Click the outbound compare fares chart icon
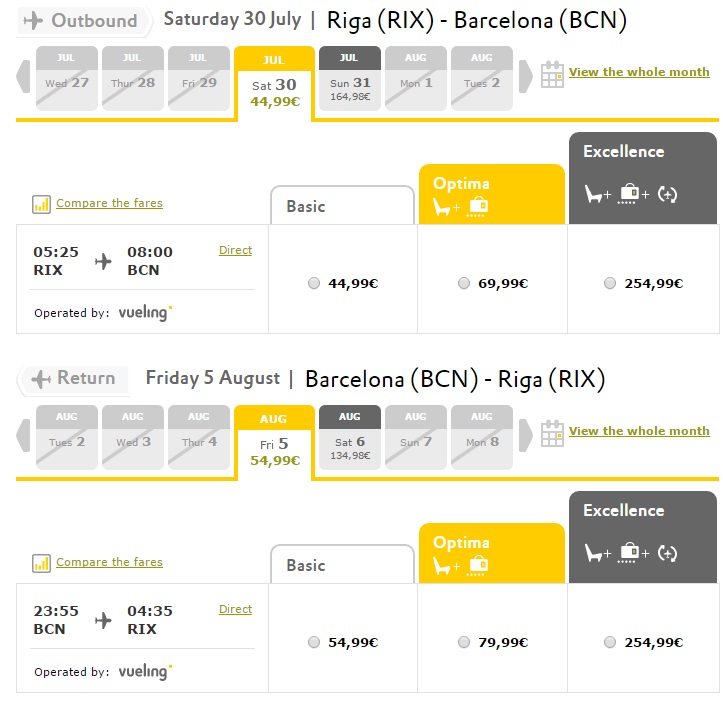The width and height of the screenshot is (723, 721). click(41, 204)
